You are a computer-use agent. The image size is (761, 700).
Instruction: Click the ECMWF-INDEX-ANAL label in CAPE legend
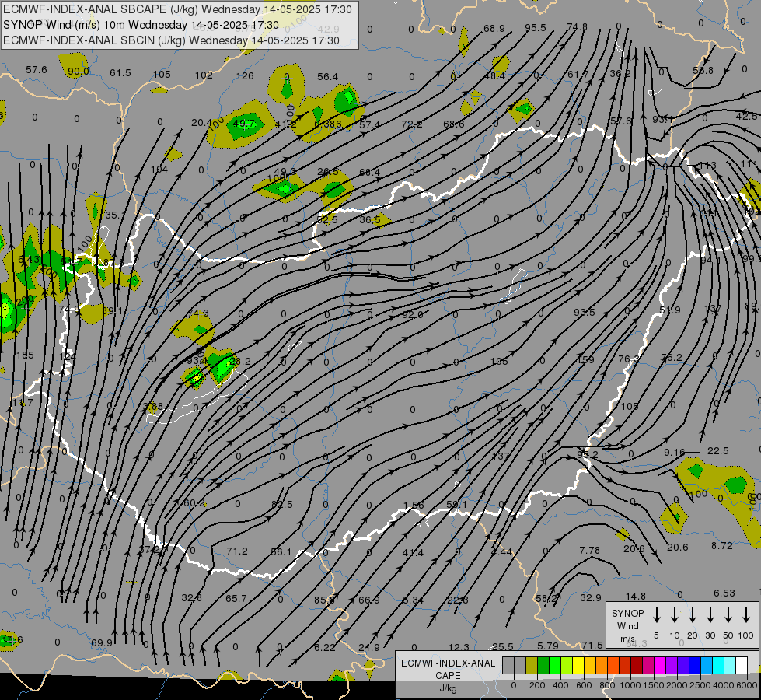pyautogui.click(x=448, y=663)
